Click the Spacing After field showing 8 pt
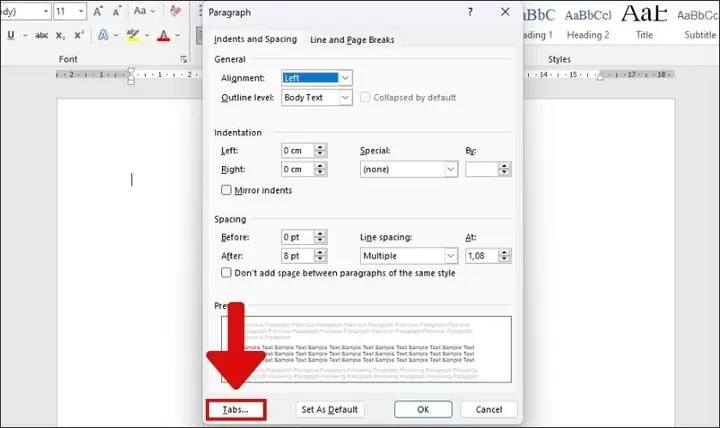This screenshot has width=720, height=428. coord(298,256)
